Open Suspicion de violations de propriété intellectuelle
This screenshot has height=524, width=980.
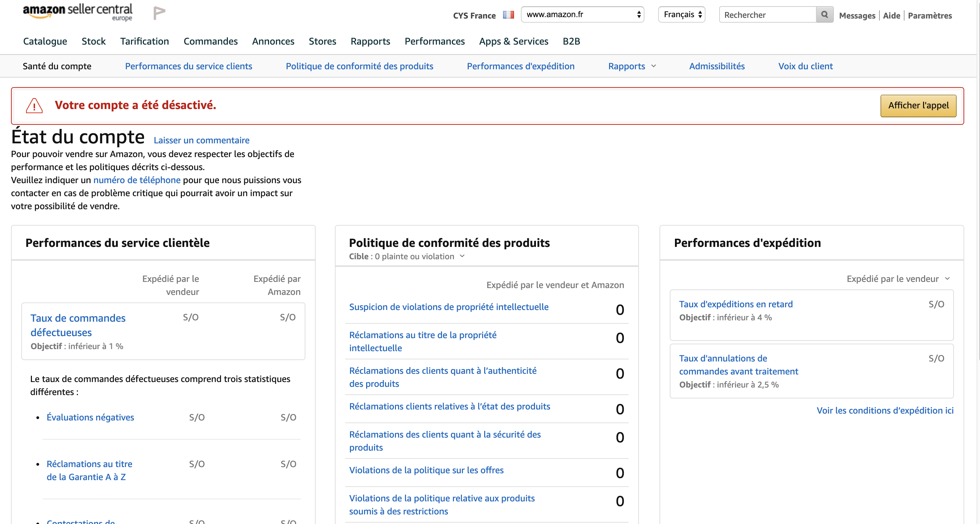coord(448,307)
